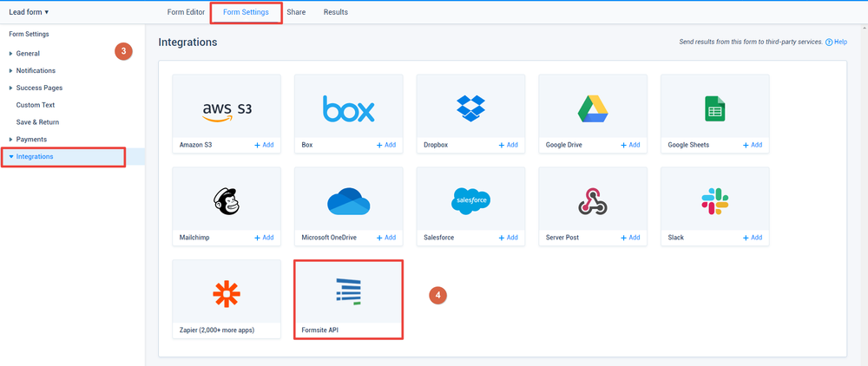Image resolution: width=868 pixels, height=366 pixels.
Task: Open Custom Text settings
Action: click(36, 105)
